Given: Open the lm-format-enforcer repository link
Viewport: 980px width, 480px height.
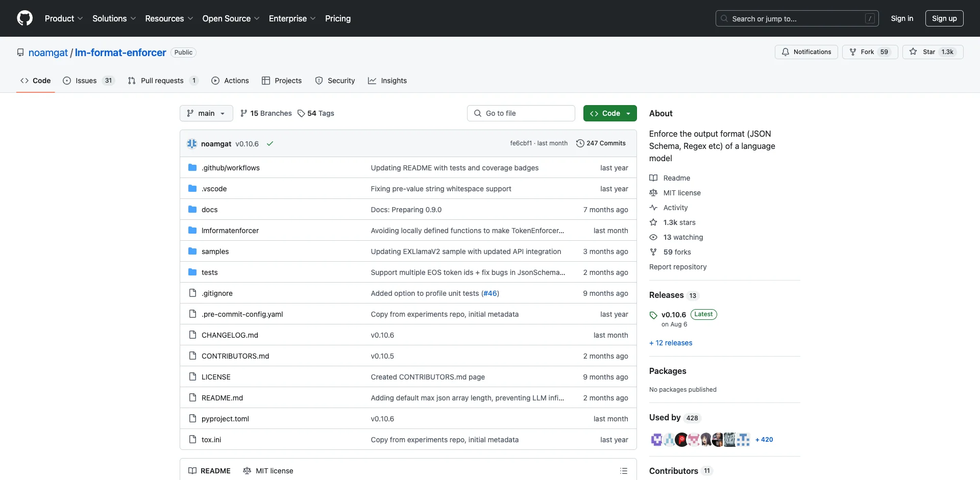Looking at the screenshot, I should 120,53.
